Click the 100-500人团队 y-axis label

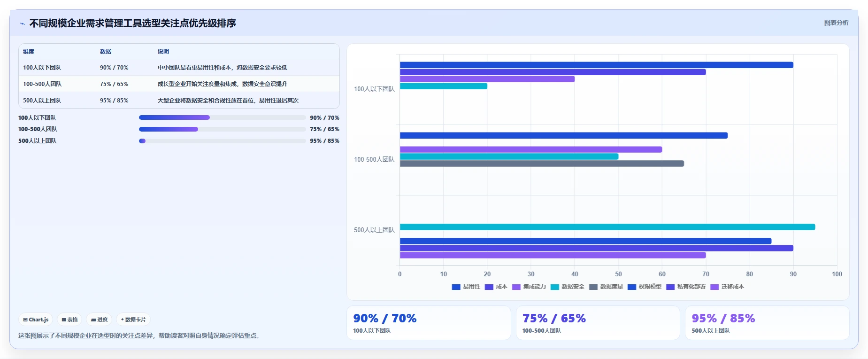(374, 159)
